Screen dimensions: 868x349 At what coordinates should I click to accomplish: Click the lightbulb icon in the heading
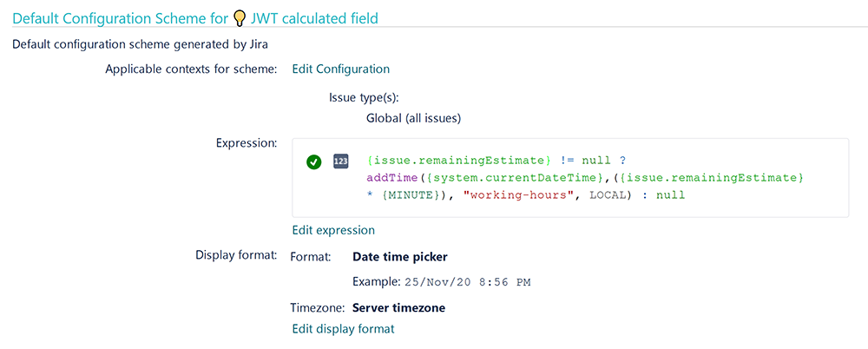click(x=240, y=18)
